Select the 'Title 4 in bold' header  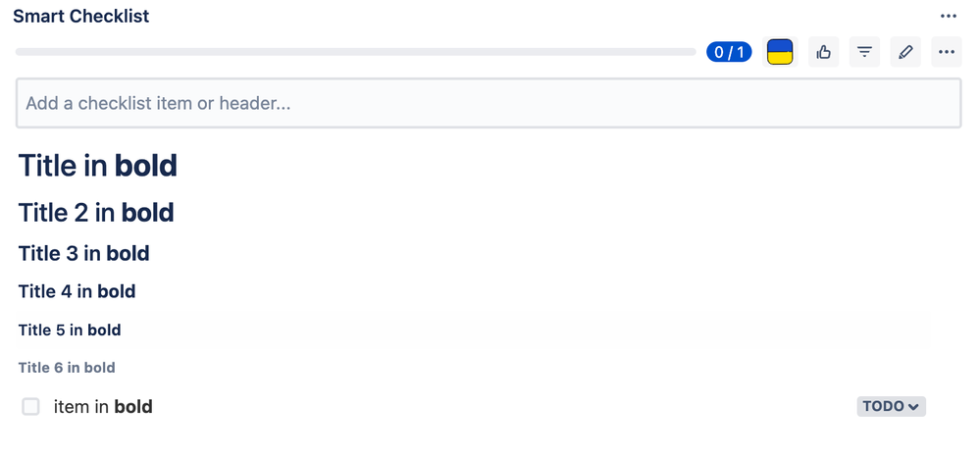point(77,291)
